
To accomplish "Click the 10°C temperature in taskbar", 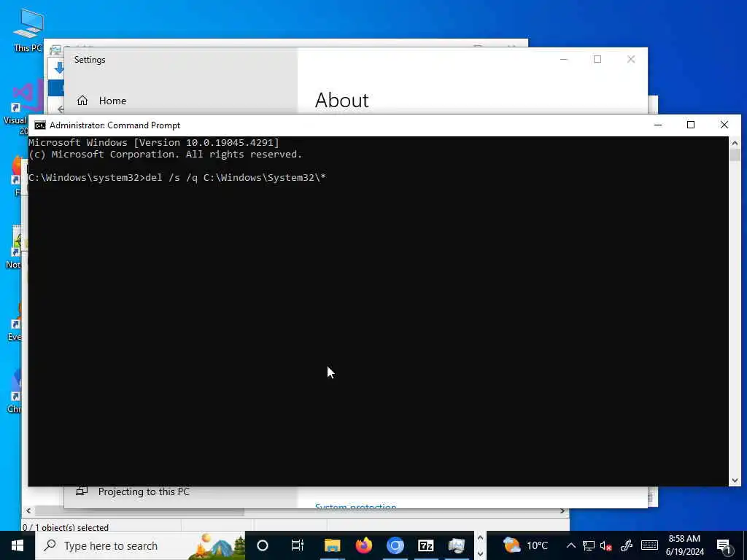I will [537, 545].
